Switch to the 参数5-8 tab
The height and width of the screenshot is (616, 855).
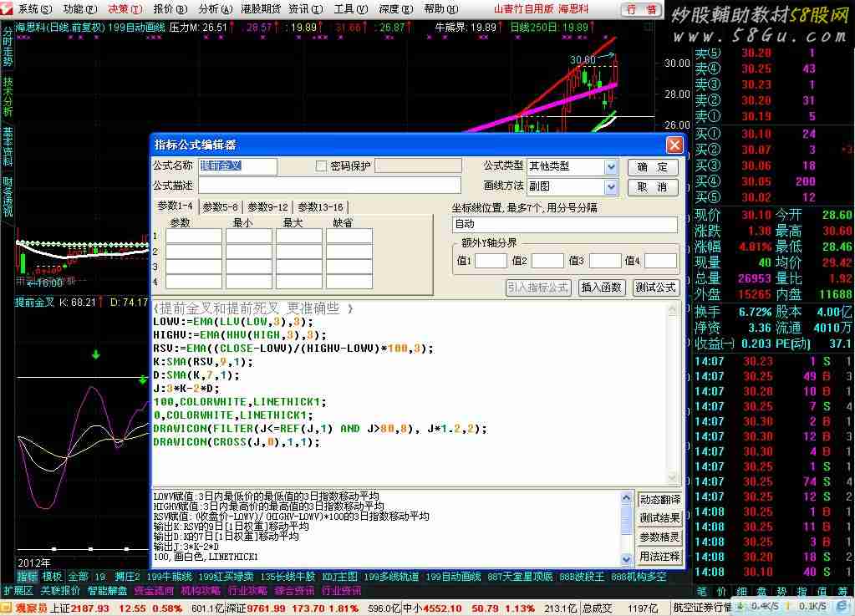click(x=220, y=207)
